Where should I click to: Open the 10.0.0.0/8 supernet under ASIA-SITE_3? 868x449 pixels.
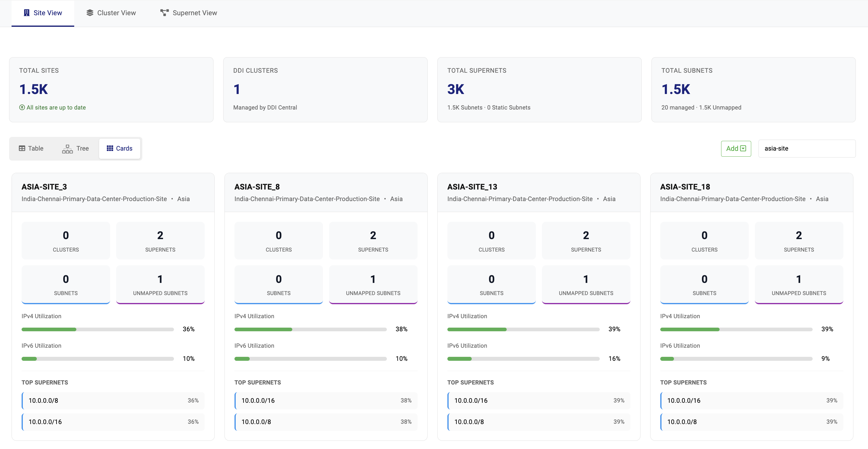click(112, 400)
